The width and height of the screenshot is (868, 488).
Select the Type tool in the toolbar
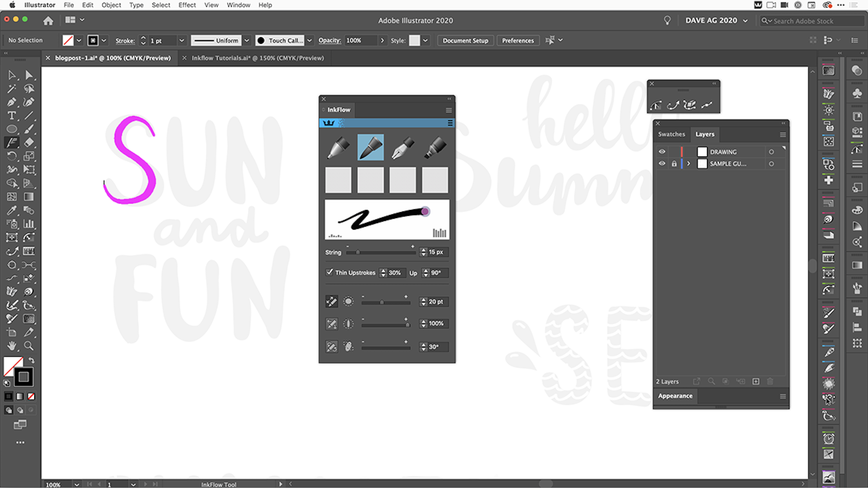(12, 115)
